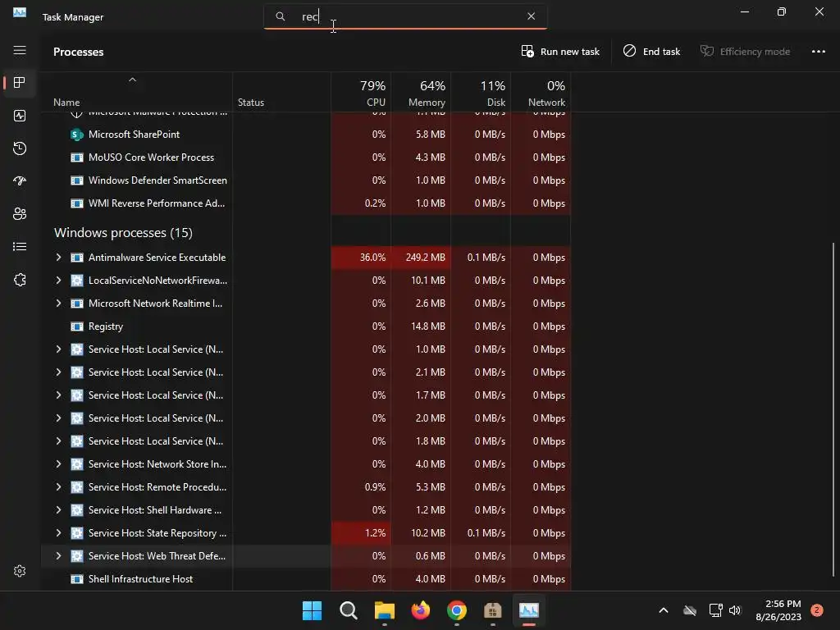Open the Startup apps sidebar page

20,181
